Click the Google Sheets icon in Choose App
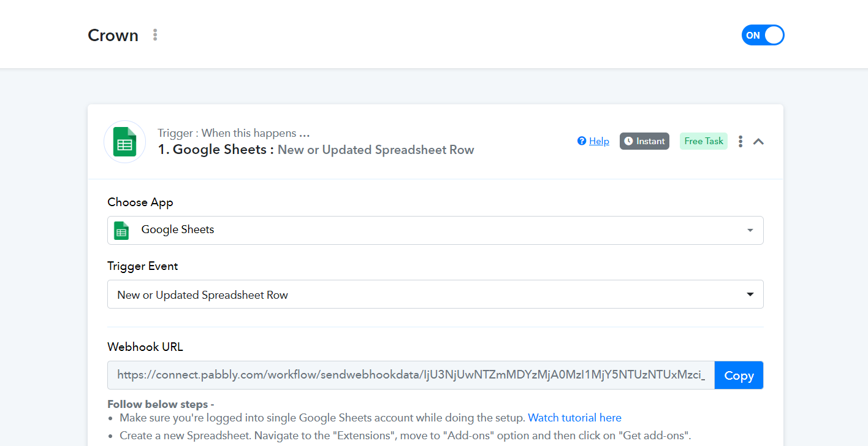Viewport: 868px width, 446px height. click(121, 230)
